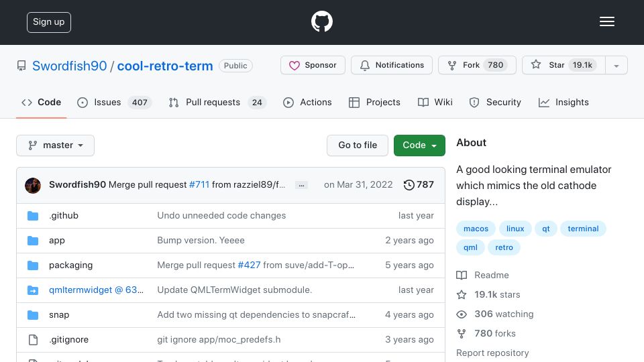Click the qmltermwidget submodule icon
This screenshot has height=362, width=644.
(33, 290)
